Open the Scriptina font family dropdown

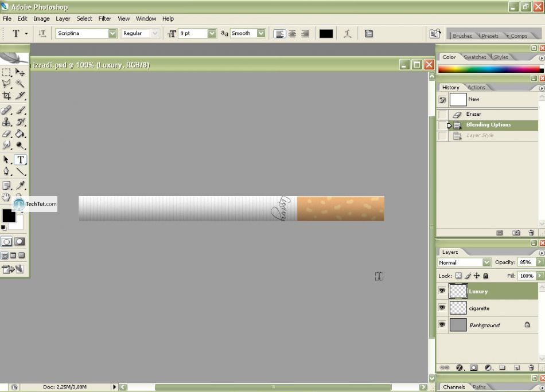(112, 34)
